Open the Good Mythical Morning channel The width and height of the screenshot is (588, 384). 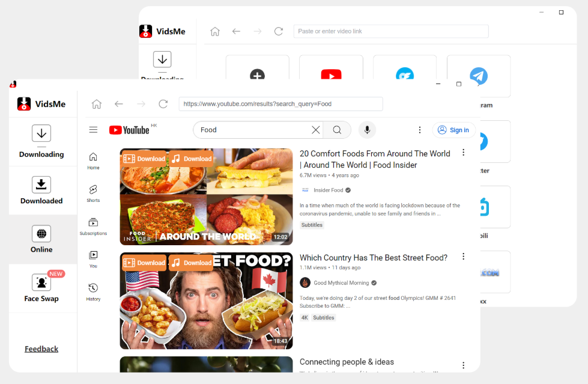click(341, 282)
